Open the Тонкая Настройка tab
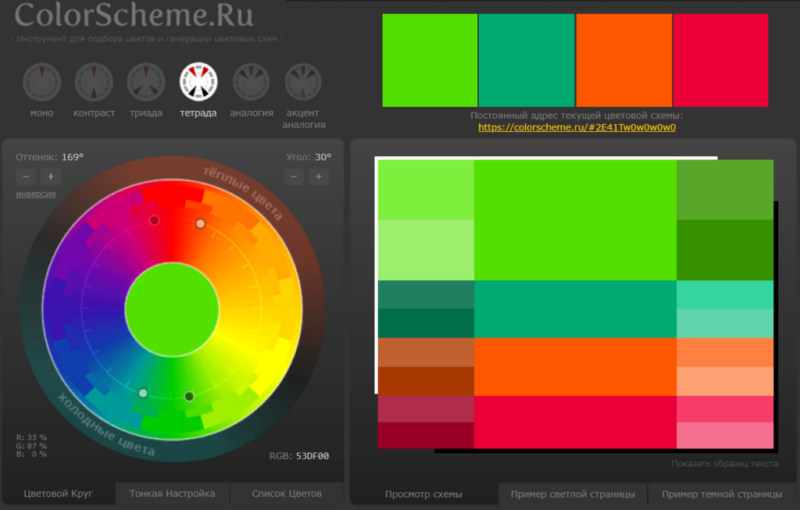This screenshot has height=510, width=800. [172, 494]
